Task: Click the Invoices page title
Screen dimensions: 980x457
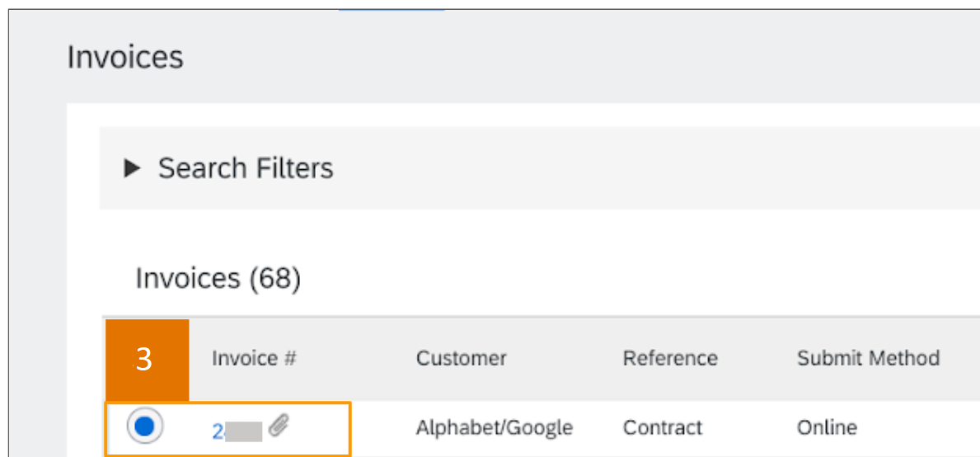Action: 125,57
